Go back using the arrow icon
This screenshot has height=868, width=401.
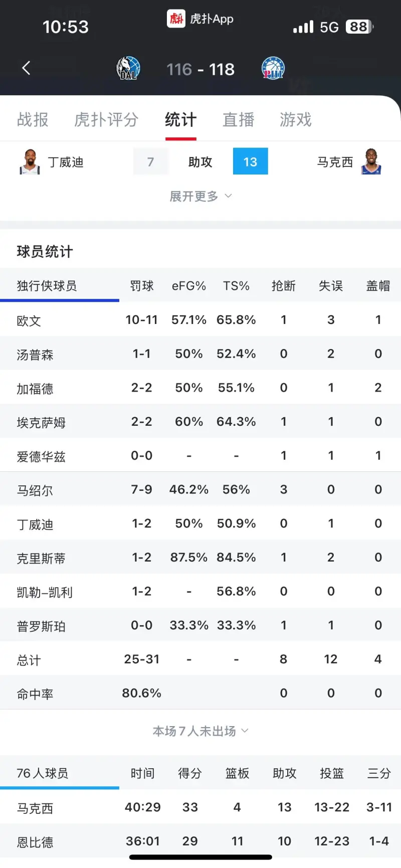pos(26,68)
